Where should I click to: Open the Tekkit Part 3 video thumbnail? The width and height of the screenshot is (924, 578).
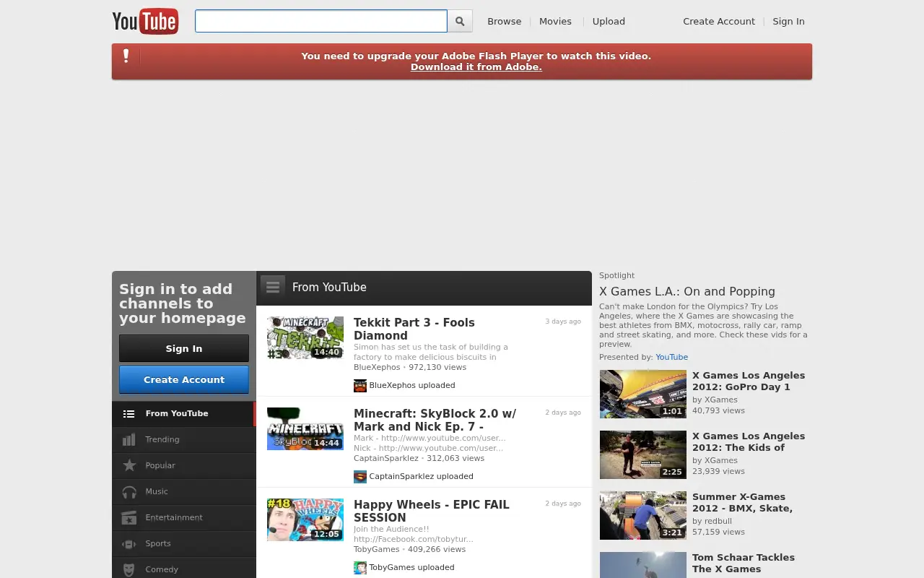(x=305, y=337)
